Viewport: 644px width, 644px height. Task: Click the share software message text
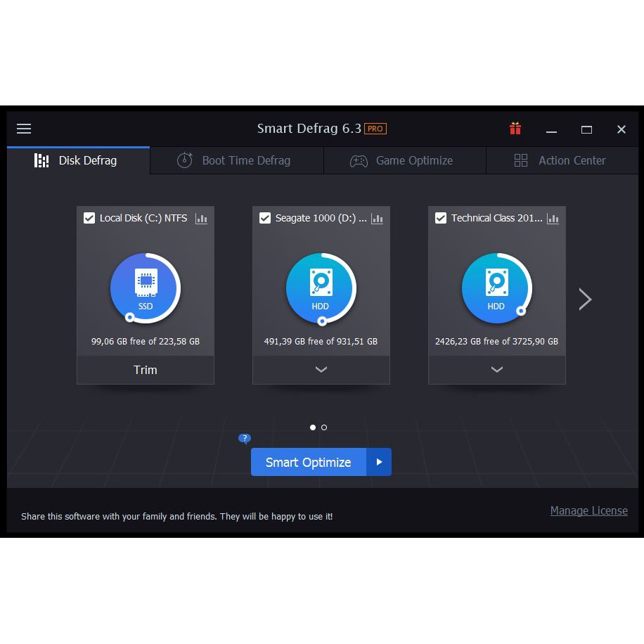pyautogui.click(x=177, y=516)
